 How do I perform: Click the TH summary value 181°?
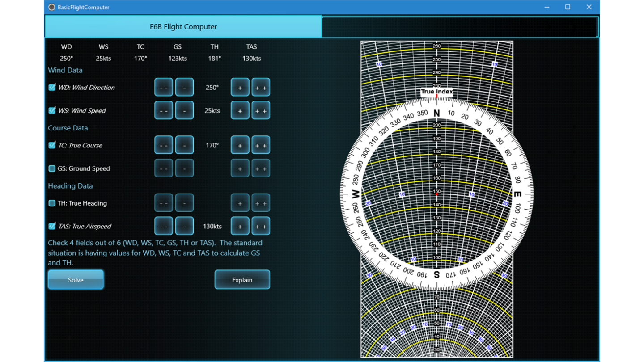coord(215,59)
